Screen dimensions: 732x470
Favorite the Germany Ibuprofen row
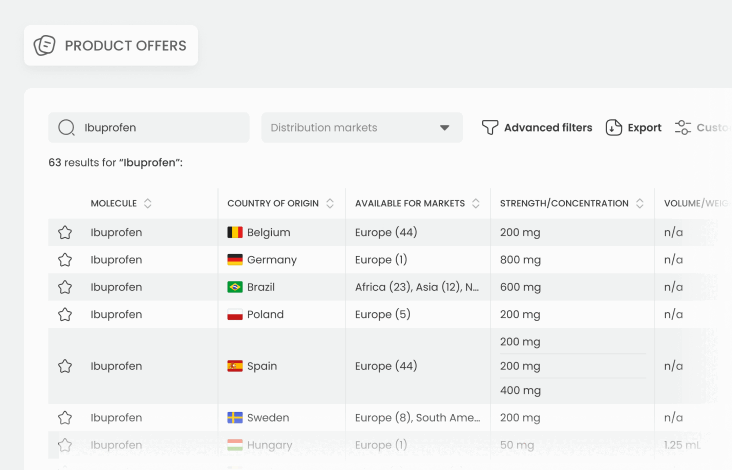[65, 260]
